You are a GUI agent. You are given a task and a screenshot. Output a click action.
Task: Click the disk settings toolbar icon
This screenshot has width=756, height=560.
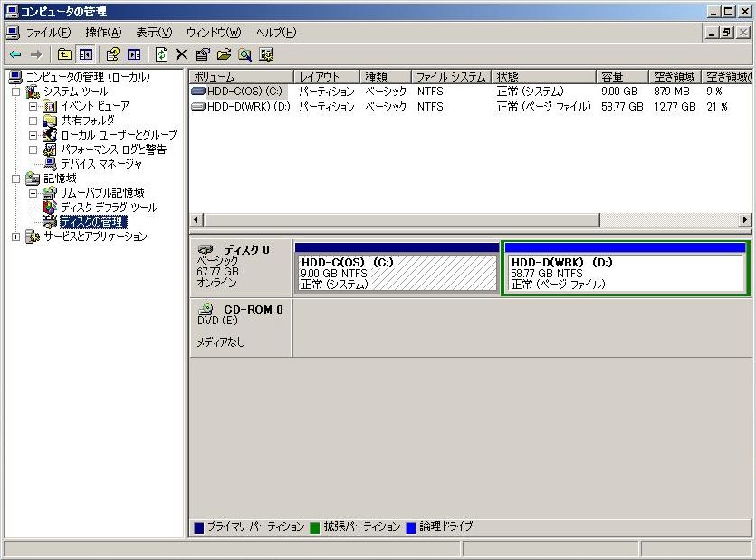click(266, 54)
